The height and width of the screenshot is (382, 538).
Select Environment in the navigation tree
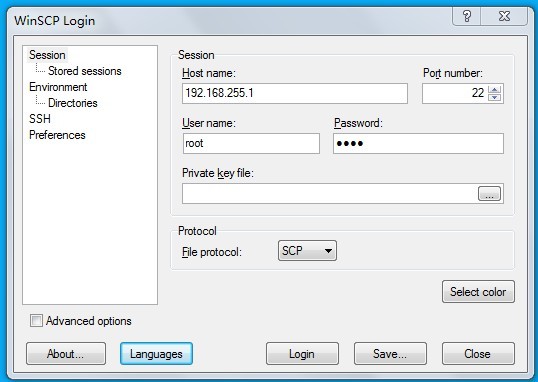58,87
